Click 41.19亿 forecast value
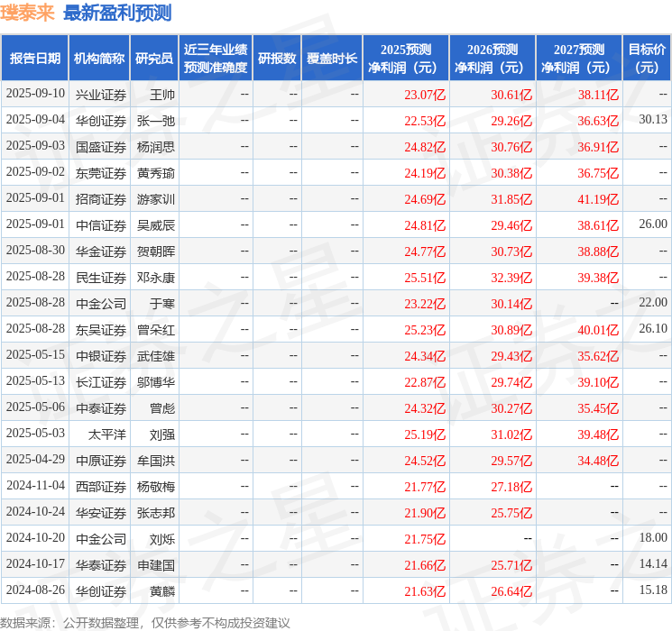The height and width of the screenshot is (631, 672). tap(598, 199)
